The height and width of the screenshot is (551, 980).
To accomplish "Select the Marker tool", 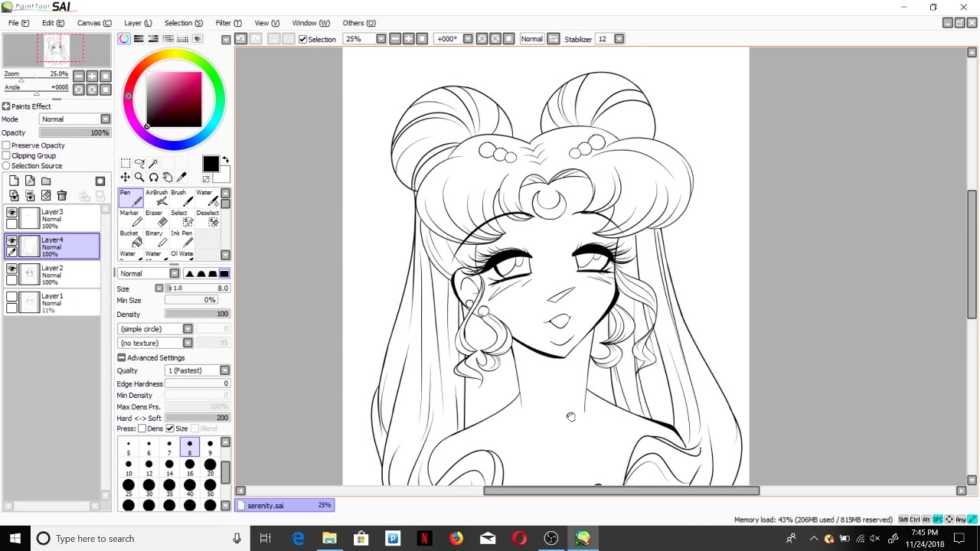I will pos(131,218).
